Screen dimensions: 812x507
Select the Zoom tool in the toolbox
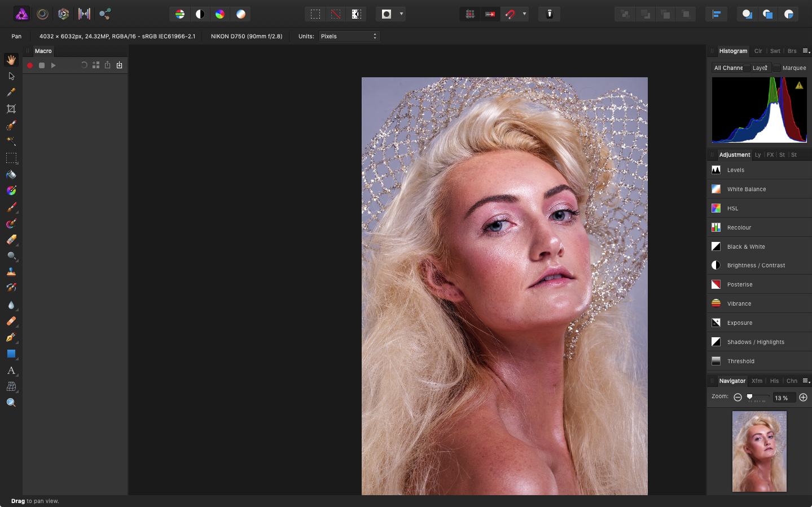click(11, 403)
